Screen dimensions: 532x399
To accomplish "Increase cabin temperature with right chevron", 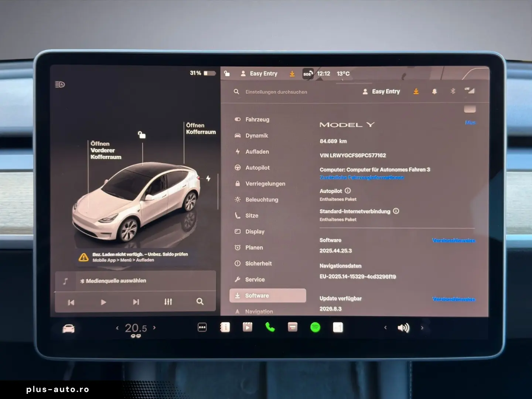I will [154, 327].
